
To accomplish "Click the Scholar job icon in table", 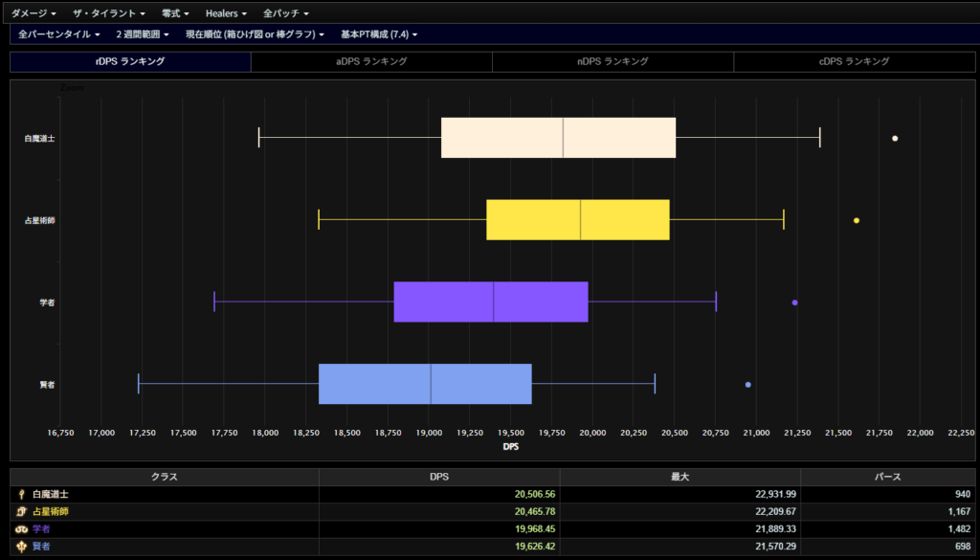I will click(x=22, y=529).
